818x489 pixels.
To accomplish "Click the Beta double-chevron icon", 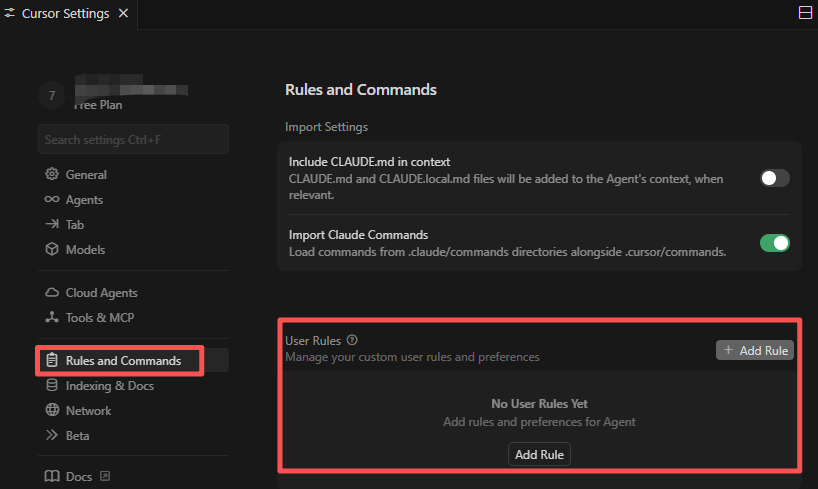I will (x=52, y=435).
